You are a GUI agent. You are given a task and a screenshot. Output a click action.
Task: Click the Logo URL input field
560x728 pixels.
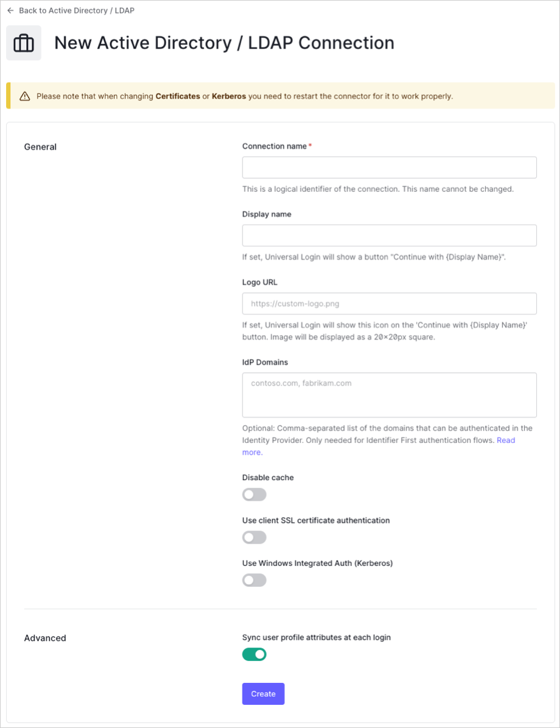(389, 303)
